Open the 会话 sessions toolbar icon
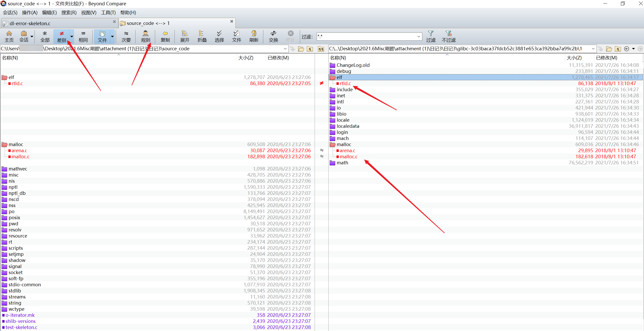 click(x=24, y=36)
